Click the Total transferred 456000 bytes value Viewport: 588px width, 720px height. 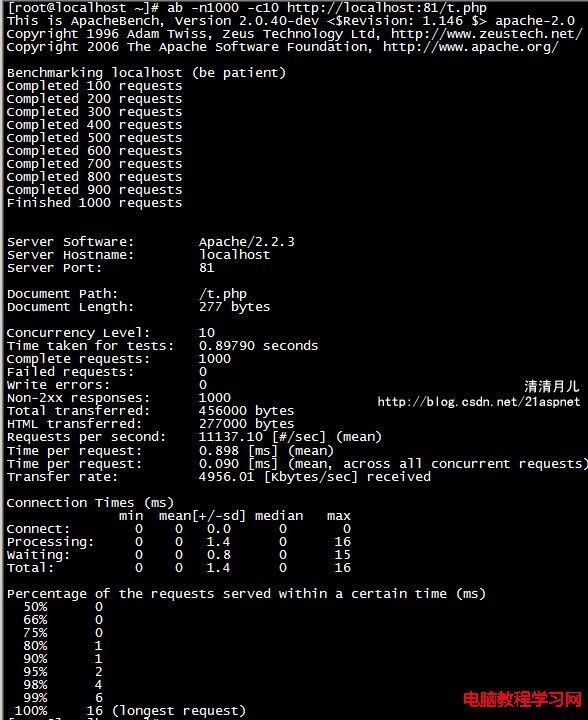[246, 411]
